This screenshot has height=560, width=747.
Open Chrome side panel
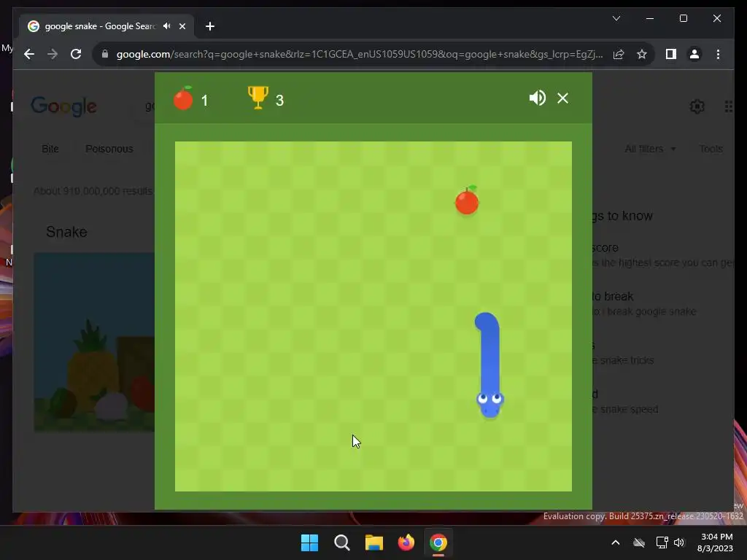coord(671,54)
